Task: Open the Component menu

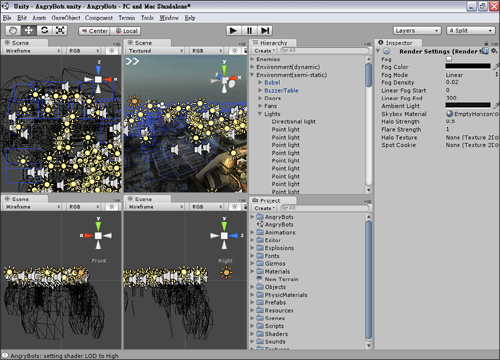Action: point(99,18)
